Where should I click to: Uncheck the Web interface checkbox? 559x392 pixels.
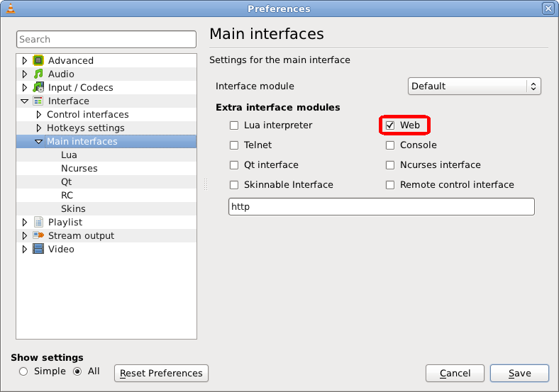(x=390, y=125)
